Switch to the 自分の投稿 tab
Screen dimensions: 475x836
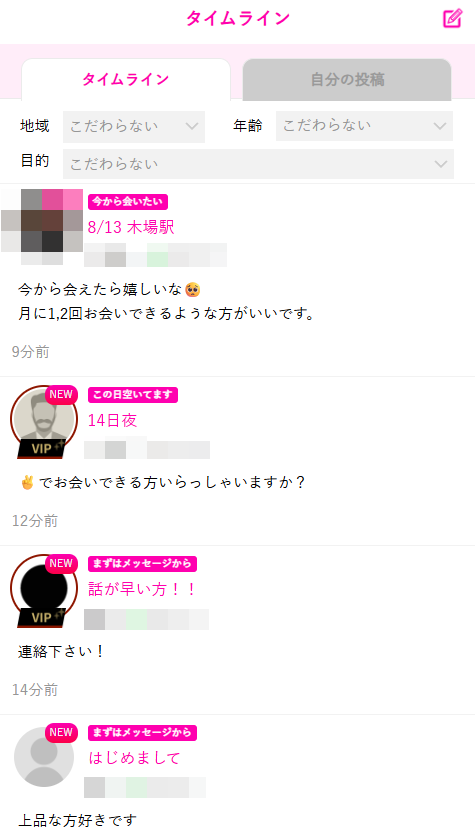pyautogui.click(x=347, y=79)
